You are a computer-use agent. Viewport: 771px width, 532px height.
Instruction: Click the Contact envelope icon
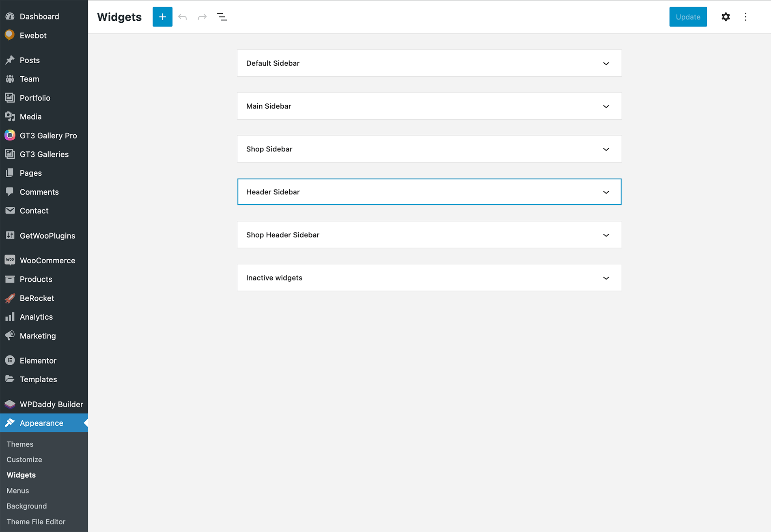pos(10,211)
